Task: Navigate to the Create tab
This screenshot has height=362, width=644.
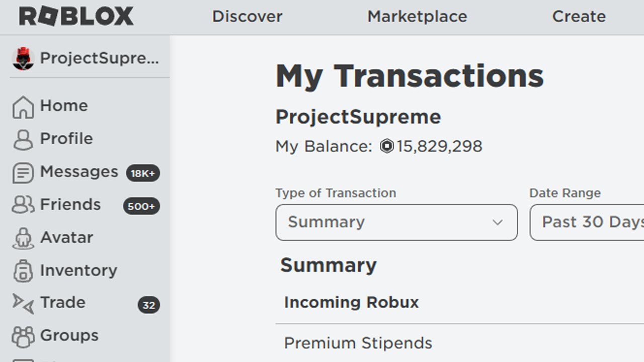Action: point(579,17)
